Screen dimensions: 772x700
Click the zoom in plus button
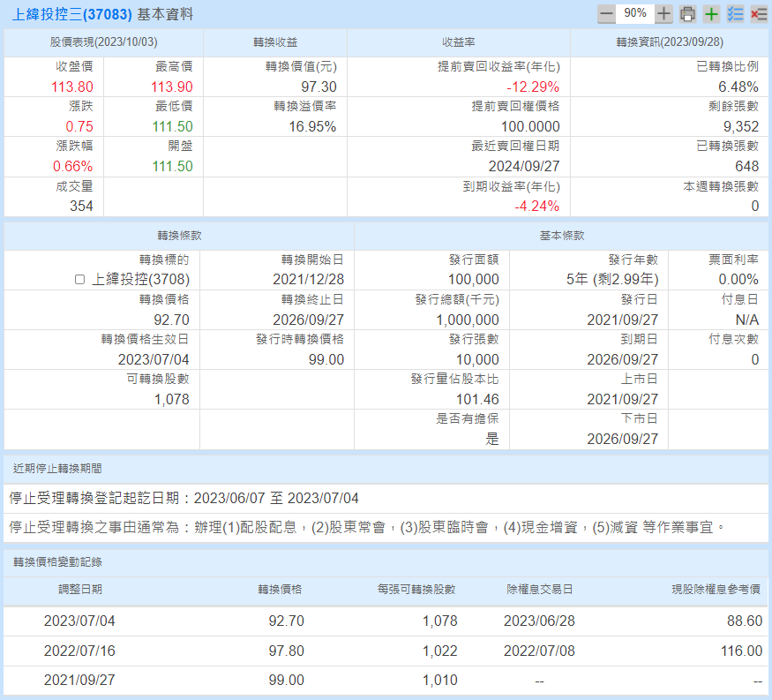[664, 14]
